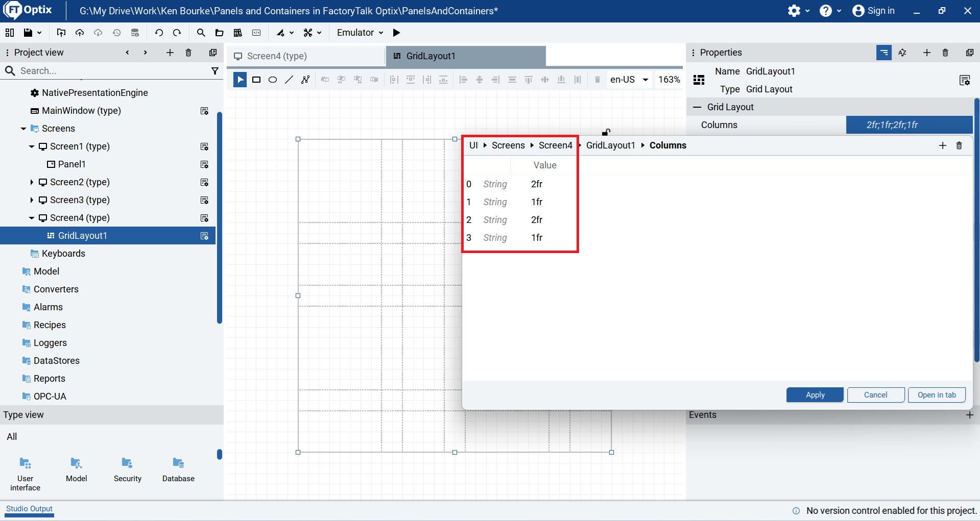
Task: Select the Line drawing tool
Action: tap(289, 80)
